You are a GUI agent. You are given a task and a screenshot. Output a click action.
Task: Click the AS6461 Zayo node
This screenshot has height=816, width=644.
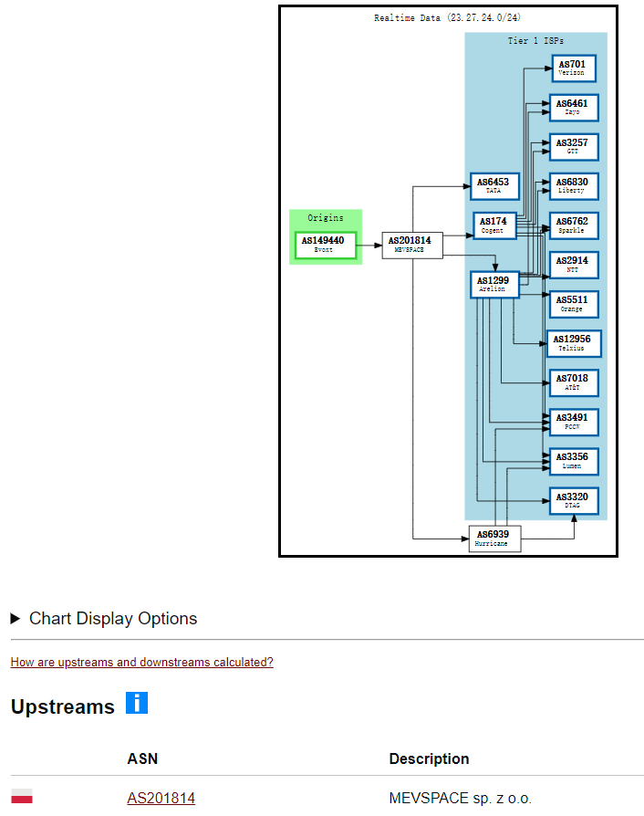pos(574,108)
